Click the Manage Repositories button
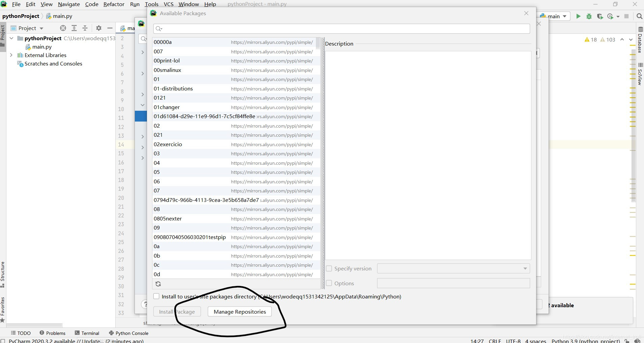This screenshot has height=343, width=644. tap(240, 312)
